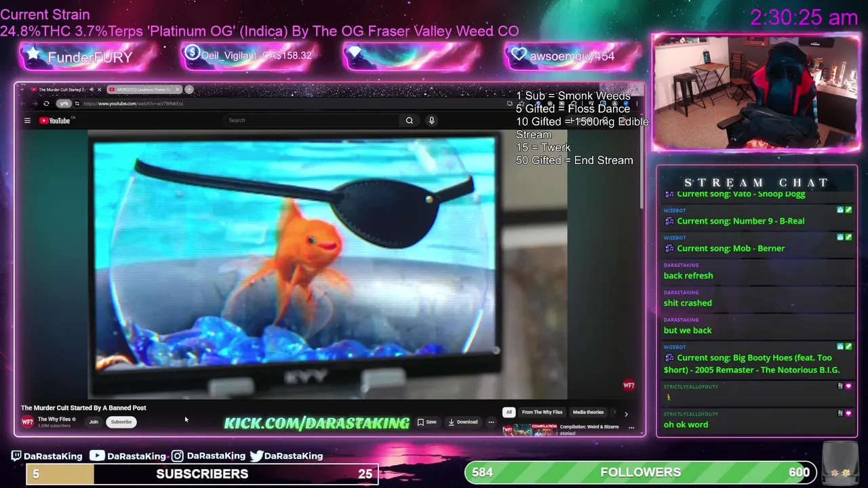Click the Compilation video thumbnail

pos(530,430)
